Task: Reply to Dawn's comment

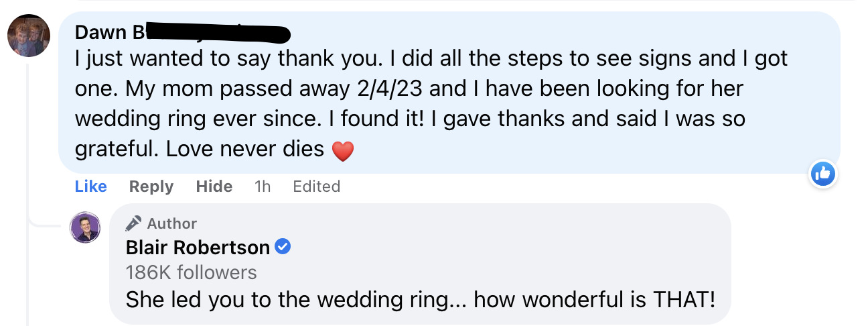Action: [x=151, y=186]
